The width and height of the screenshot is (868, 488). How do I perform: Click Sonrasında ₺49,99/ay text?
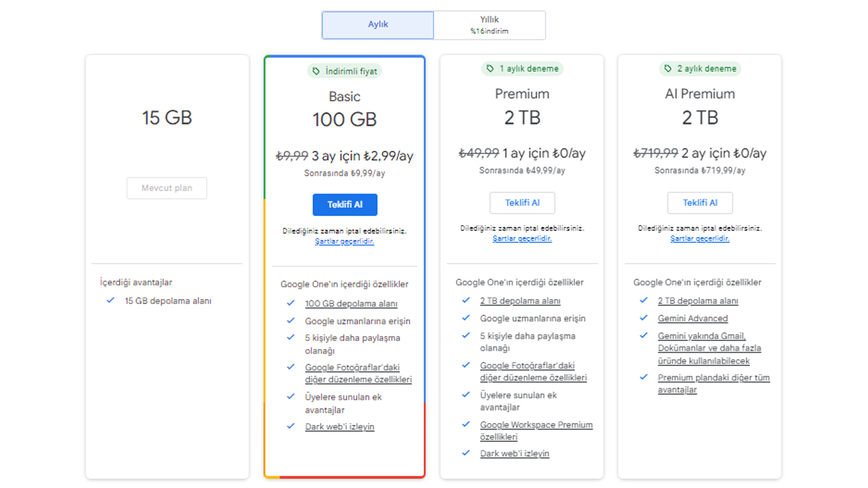(522, 170)
